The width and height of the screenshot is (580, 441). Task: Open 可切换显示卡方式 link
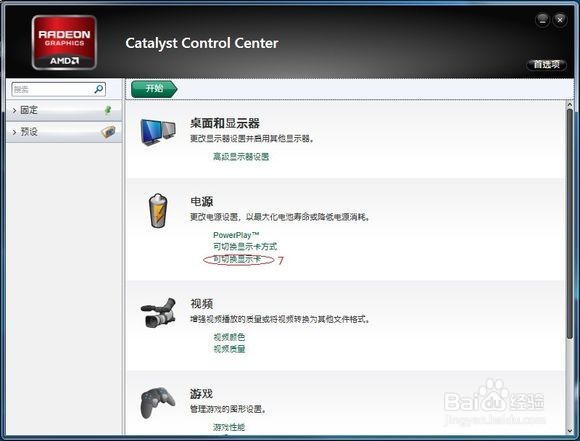pyautogui.click(x=245, y=246)
